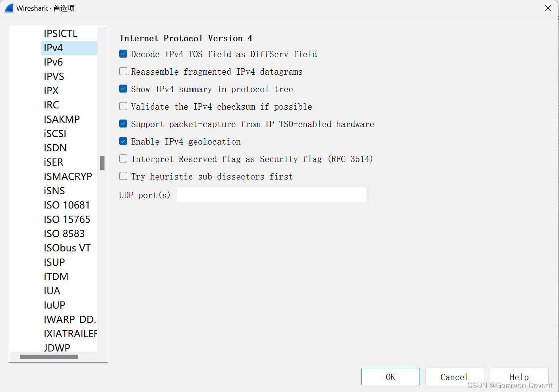Click the Cancel button

coord(455,377)
